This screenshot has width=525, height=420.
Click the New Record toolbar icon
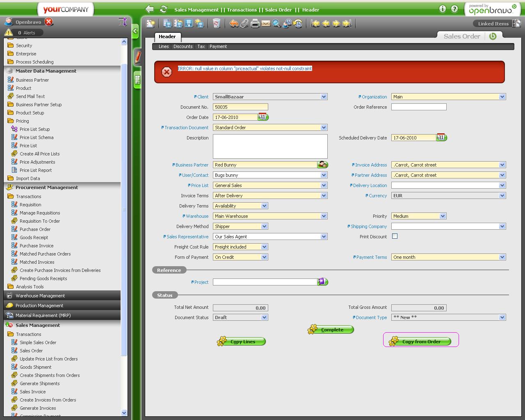(x=151, y=24)
